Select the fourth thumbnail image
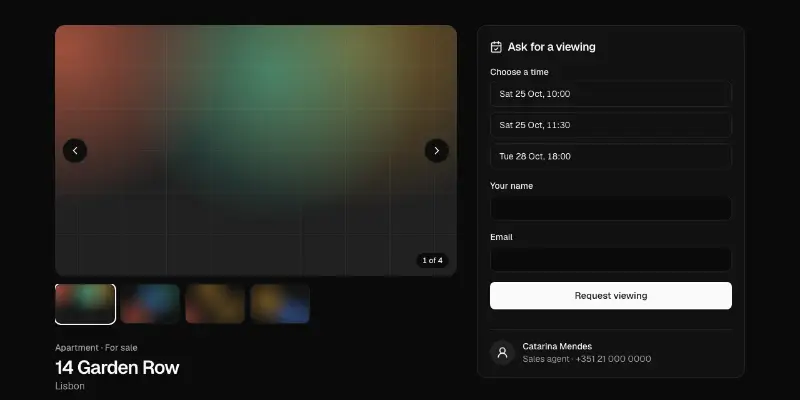 click(280, 304)
